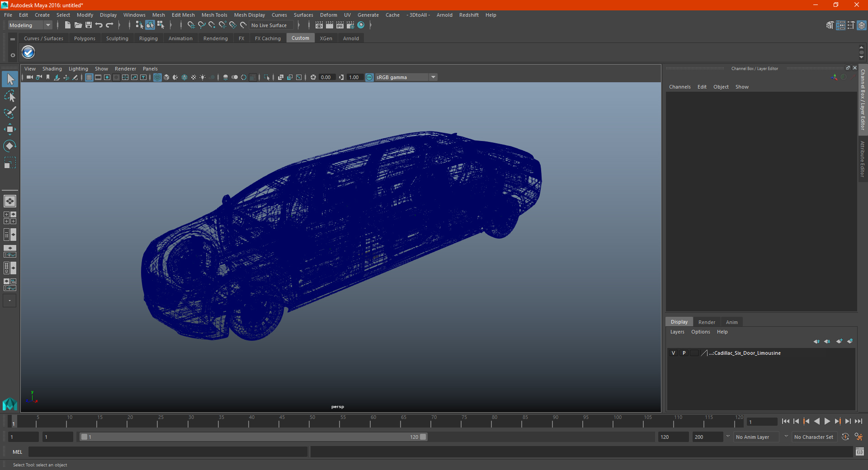The width and height of the screenshot is (868, 470).
Task: Toggle wireframe shading in viewport
Action: point(157,77)
